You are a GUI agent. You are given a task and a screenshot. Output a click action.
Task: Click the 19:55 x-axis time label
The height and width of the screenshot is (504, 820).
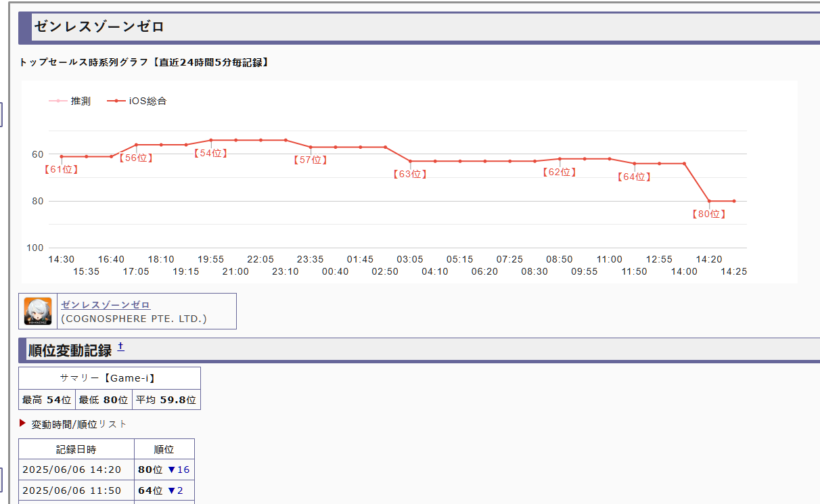point(210,259)
